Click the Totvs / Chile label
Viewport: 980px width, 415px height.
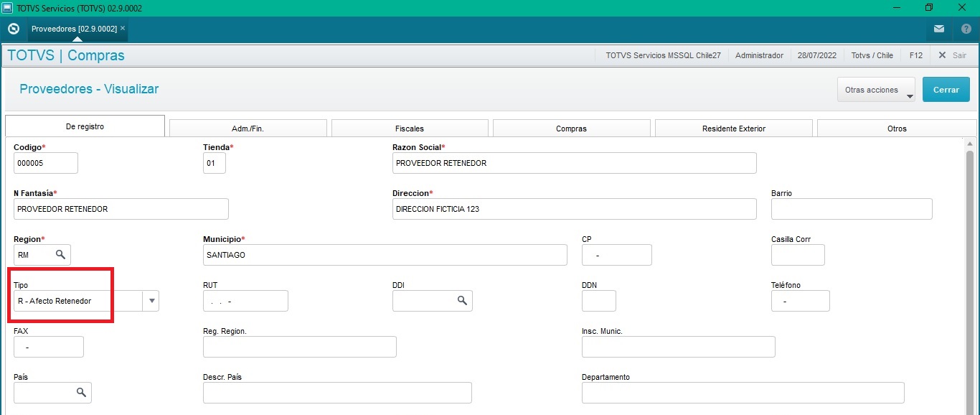click(x=872, y=55)
